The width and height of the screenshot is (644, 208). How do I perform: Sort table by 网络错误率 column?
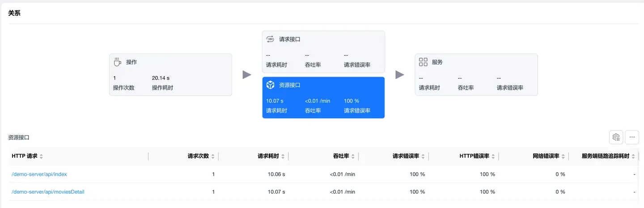563,156
